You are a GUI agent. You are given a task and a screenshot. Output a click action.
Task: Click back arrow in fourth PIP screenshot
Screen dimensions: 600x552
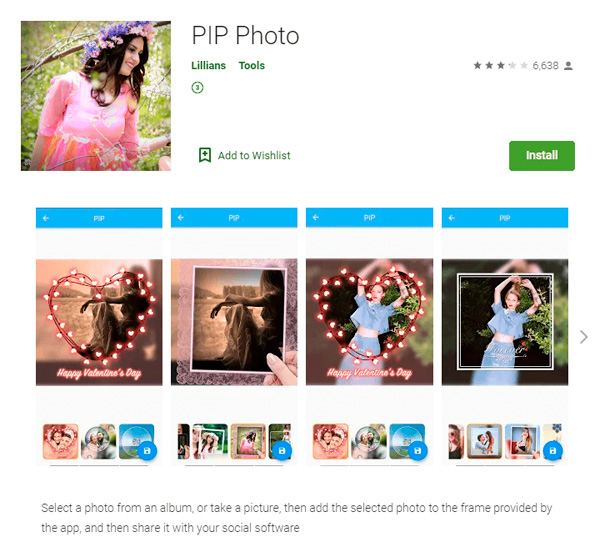point(452,218)
